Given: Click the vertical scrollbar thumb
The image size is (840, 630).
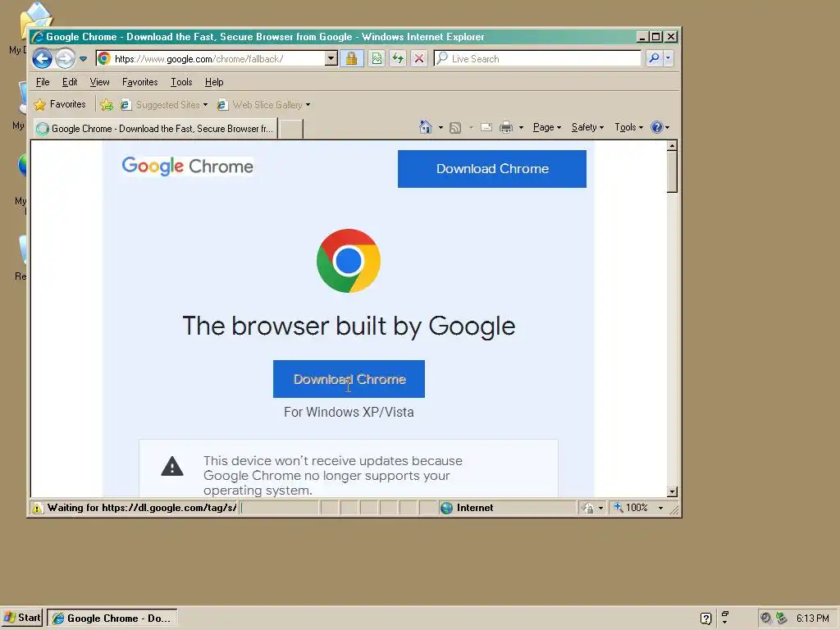Looking at the screenshot, I should 673,172.
